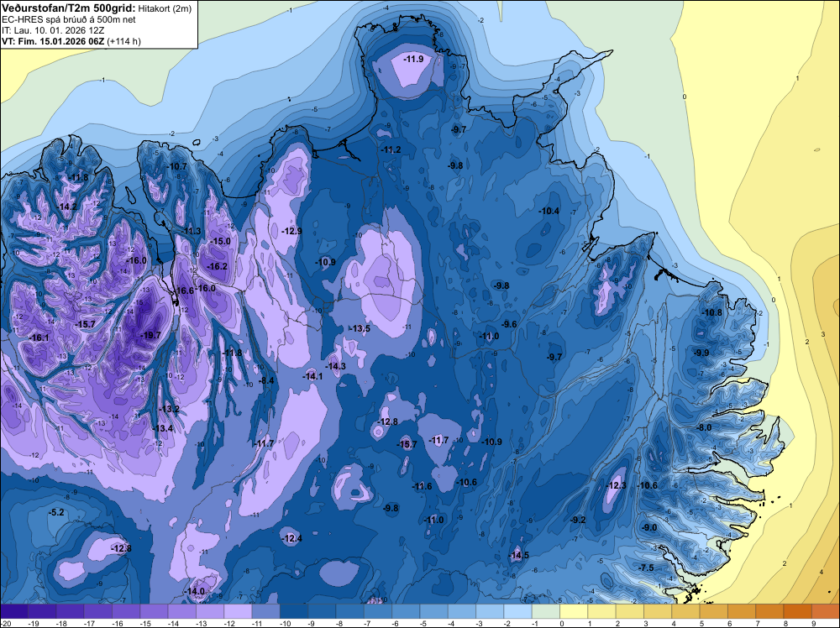Select the -16.6 temperature label
This screenshot has width=840, height=628.
(x=183, y=290)
